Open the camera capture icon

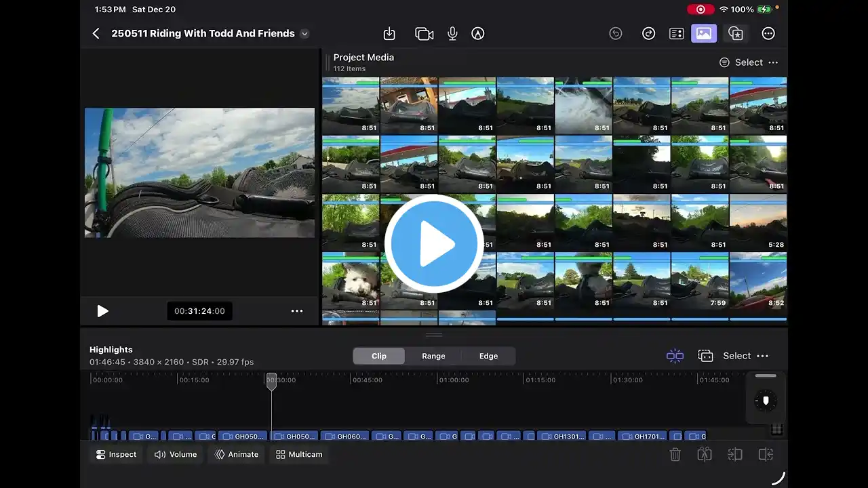pos(424,33)
